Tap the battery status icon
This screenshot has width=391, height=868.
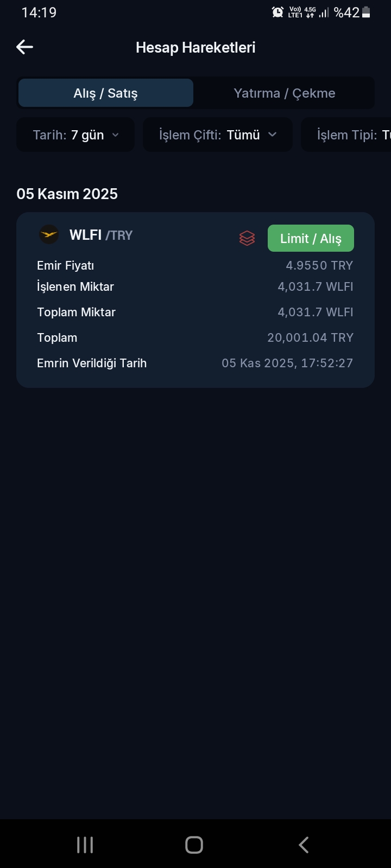click(366, 12)
